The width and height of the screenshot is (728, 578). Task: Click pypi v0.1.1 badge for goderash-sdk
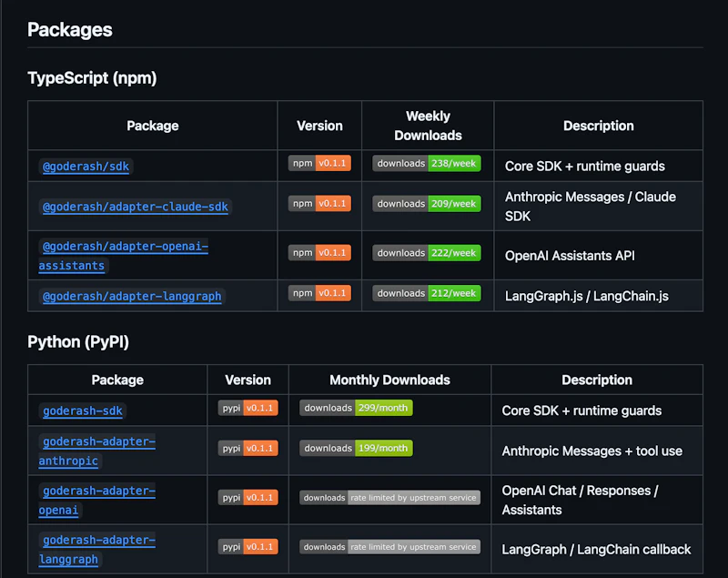(248, 408)
